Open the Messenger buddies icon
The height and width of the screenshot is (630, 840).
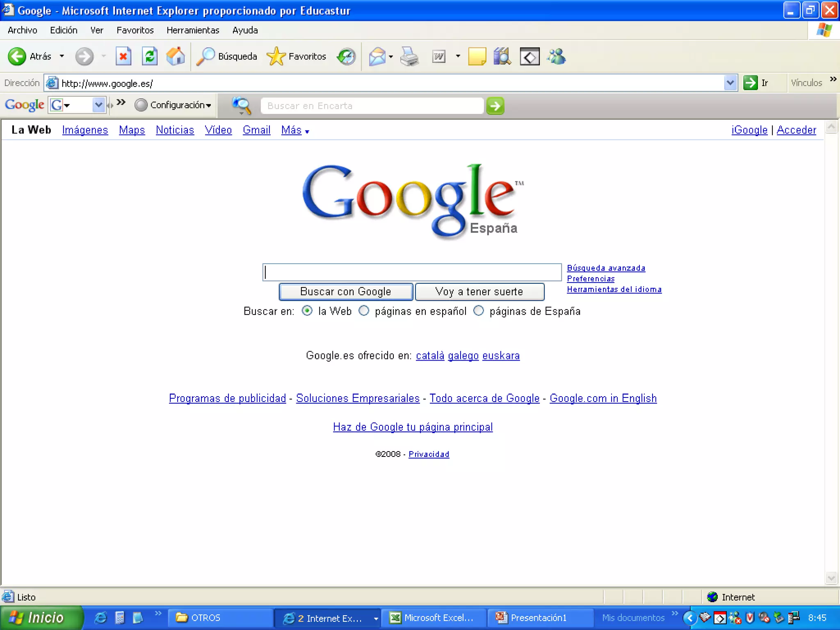click(x=557, y=57)
